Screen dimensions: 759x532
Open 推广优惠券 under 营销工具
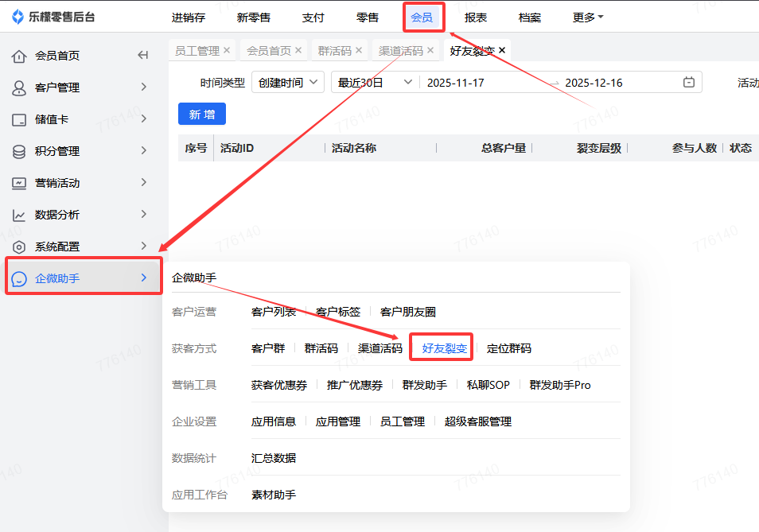354,386
